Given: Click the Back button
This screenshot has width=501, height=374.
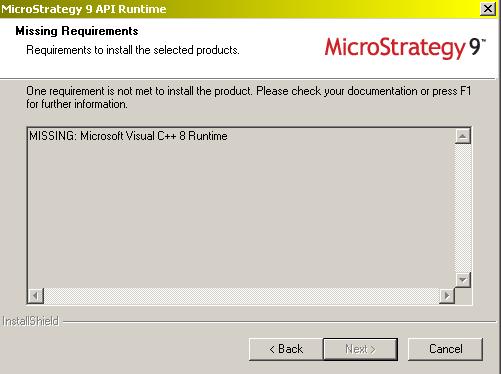Looking at the screenshot, I should [286, 349].
